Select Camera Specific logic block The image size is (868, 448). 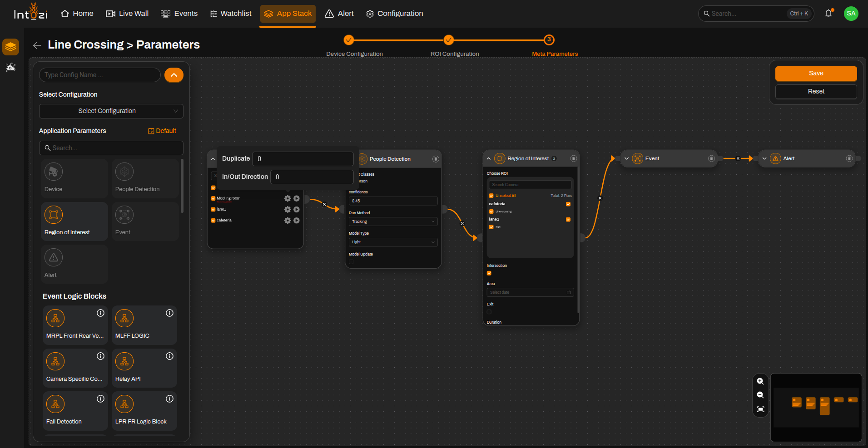[x=75, y=368]
